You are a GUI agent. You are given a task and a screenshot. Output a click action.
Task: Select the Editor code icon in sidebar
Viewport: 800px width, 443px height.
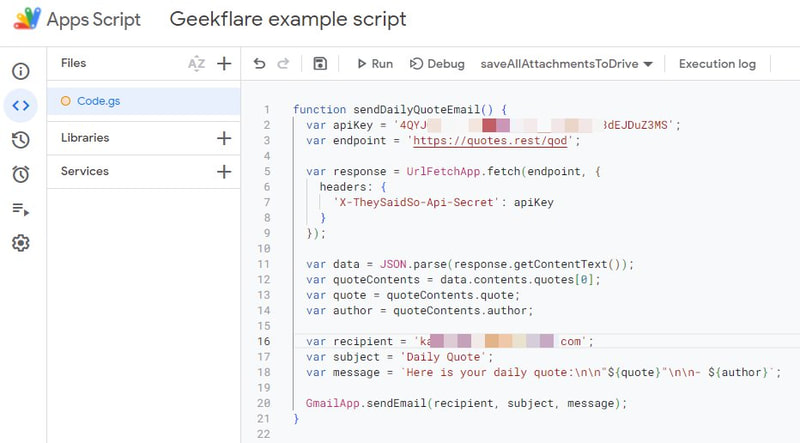tap(20, 106)
